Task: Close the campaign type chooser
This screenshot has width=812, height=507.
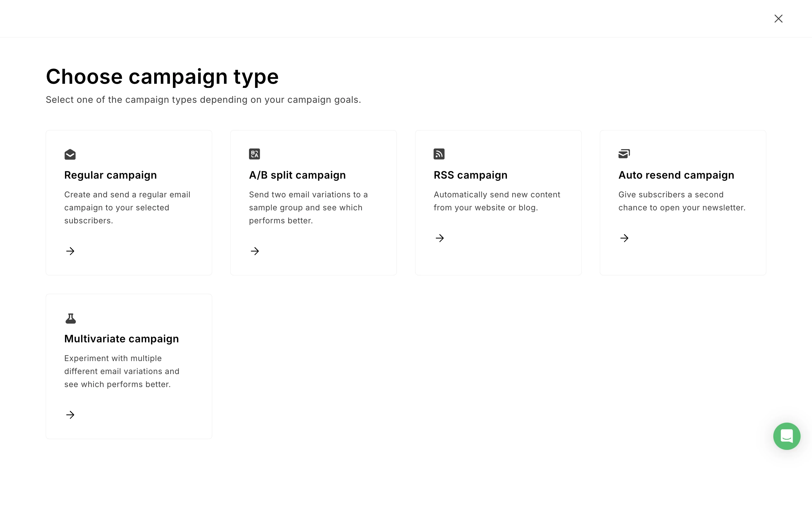Action: pyautogui.click(x=778, y=18)
